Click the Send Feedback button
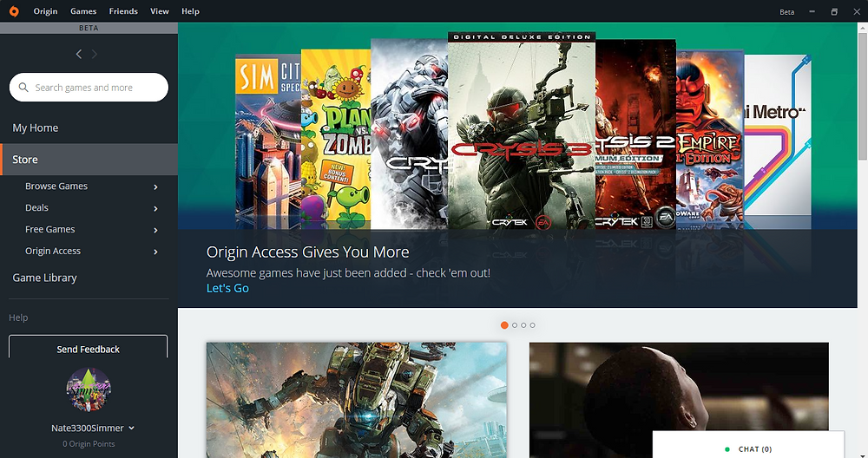The width and height of the screenshot is (868, 458). (88, 347)
